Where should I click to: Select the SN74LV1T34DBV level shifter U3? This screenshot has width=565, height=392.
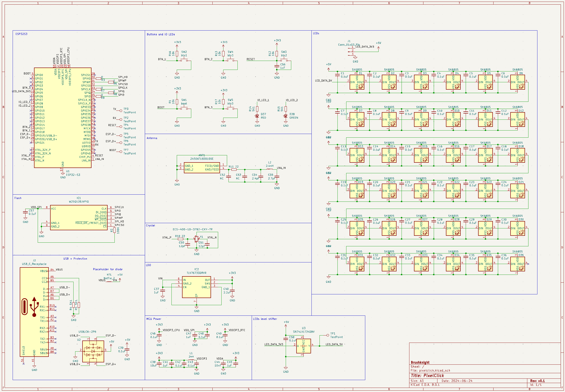[x=303, y=346]
